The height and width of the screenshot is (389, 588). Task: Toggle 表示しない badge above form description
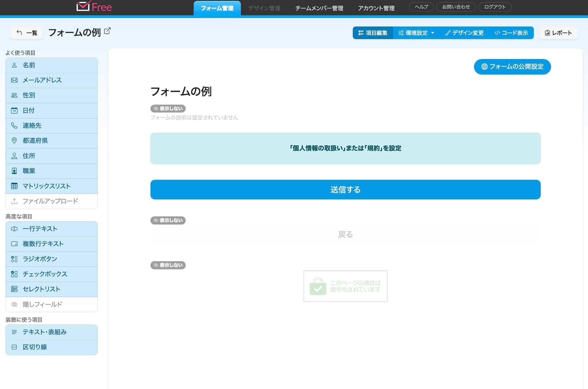click(x=168, y=109)
